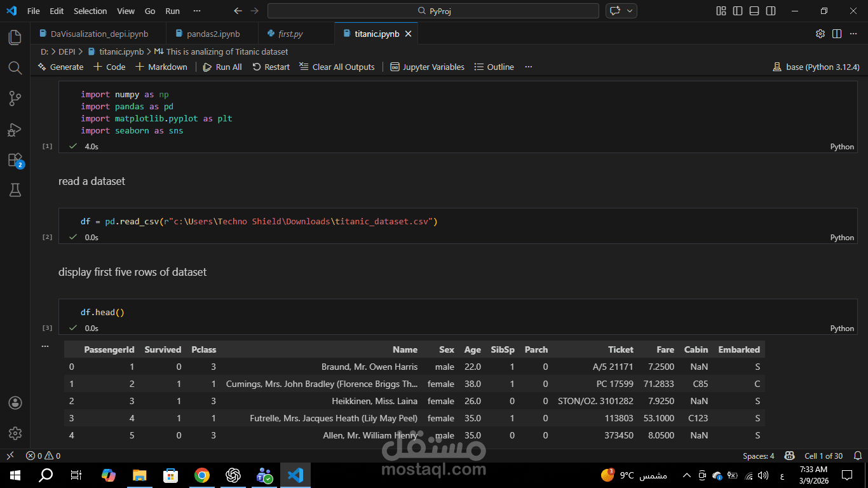Open the Edit menu
This screenshot has height=488, width=868.
[x=57, y=11]
